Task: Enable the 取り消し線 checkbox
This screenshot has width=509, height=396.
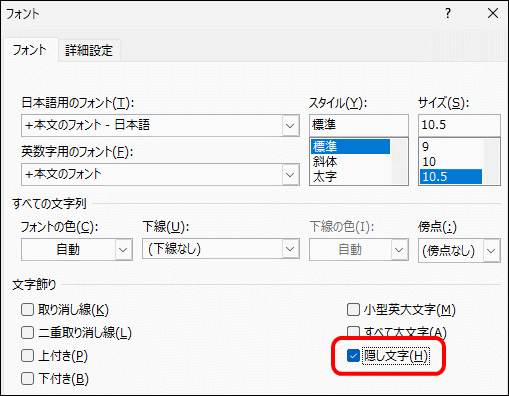Action: click(27, 310)
